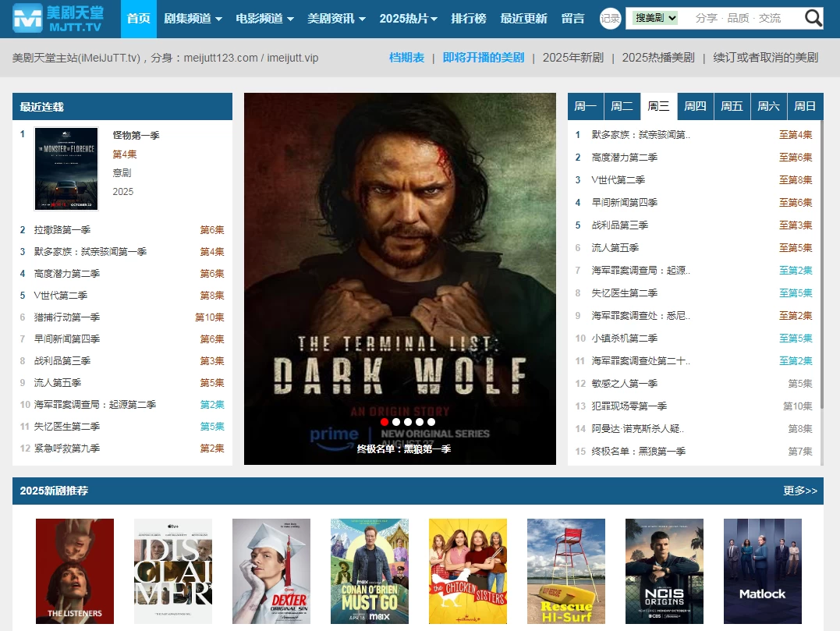
Task: Click the 即将开播的美剧 link
Action: coord(484,58)
